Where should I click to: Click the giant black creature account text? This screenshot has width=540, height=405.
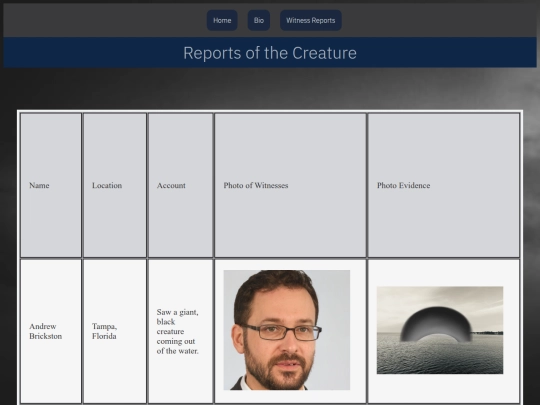(177, 331)
